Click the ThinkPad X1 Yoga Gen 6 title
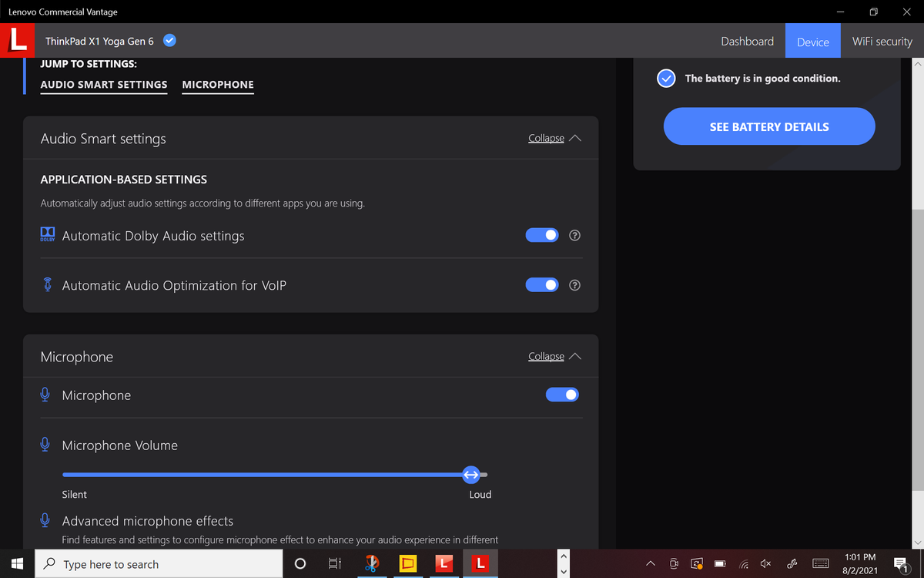This screenshot has height=578, width=924. tap(99, 42)
